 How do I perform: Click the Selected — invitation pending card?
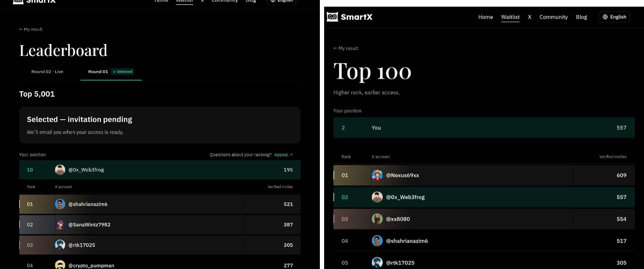(x=160, y=125)
